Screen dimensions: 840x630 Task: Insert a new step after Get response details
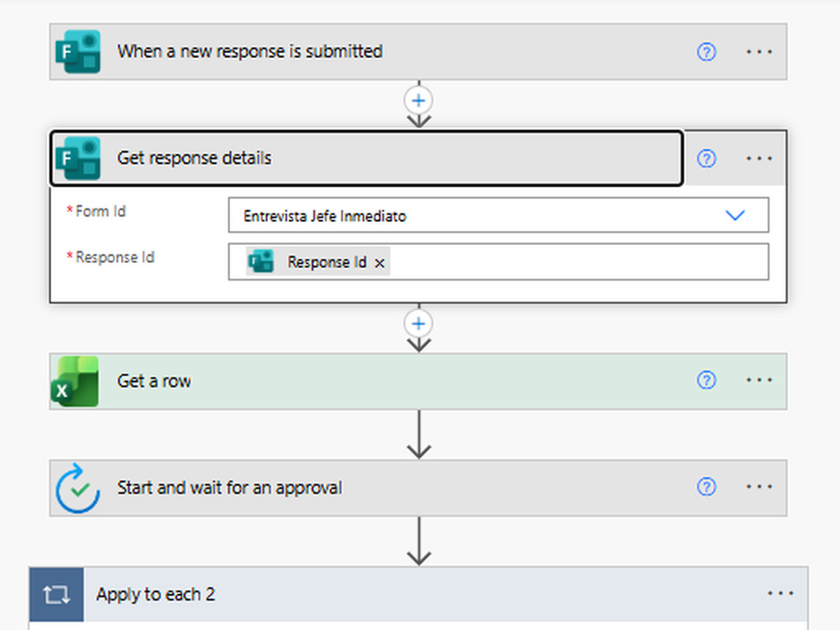click(418, 323)
